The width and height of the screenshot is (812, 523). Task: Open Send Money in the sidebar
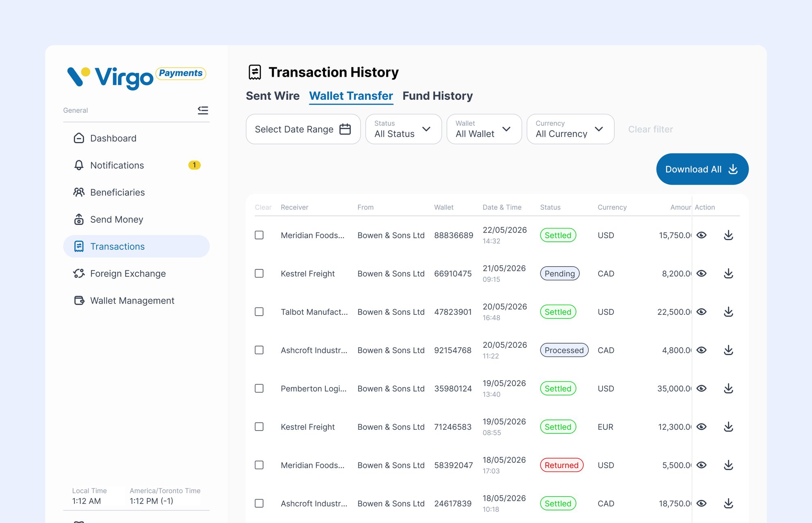click(136, 220)
